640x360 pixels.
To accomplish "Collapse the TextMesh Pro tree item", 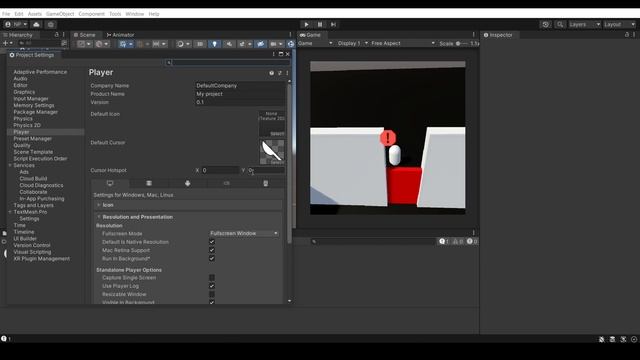I will pyautogui.click(x=10, y=212).
